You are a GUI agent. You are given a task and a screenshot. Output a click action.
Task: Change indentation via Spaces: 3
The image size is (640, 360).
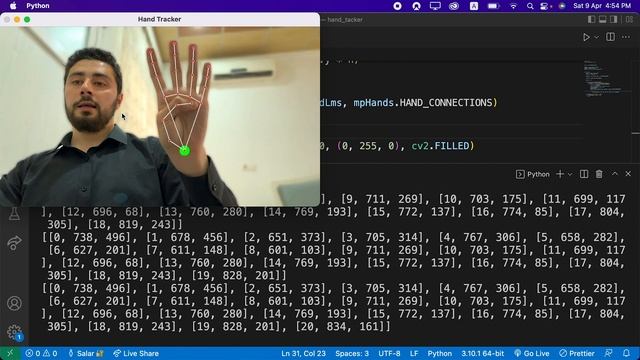pyautogui.click(x=352, y=353)
